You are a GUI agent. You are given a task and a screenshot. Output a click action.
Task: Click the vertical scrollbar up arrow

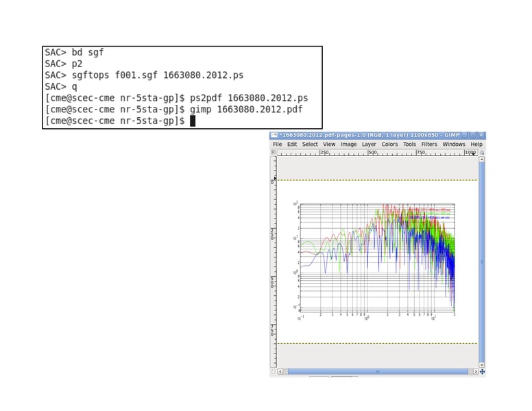pos(482,160)
